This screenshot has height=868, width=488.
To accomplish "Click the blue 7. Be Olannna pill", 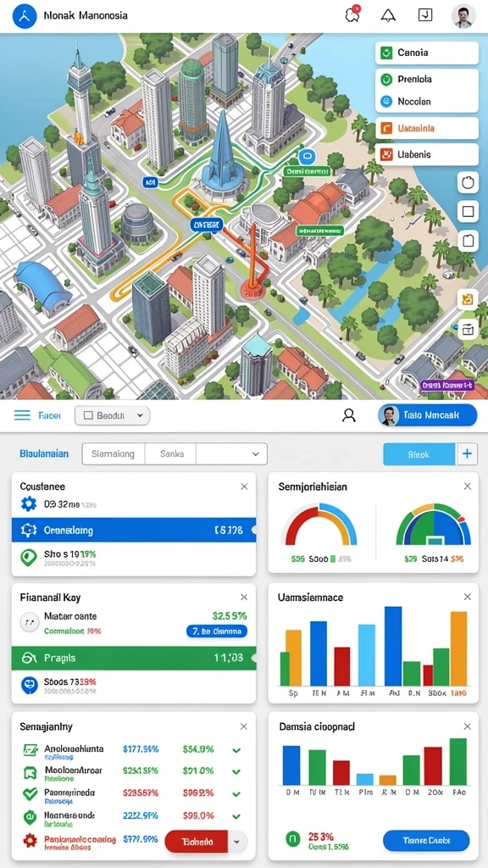I will [x=217, y=631].
